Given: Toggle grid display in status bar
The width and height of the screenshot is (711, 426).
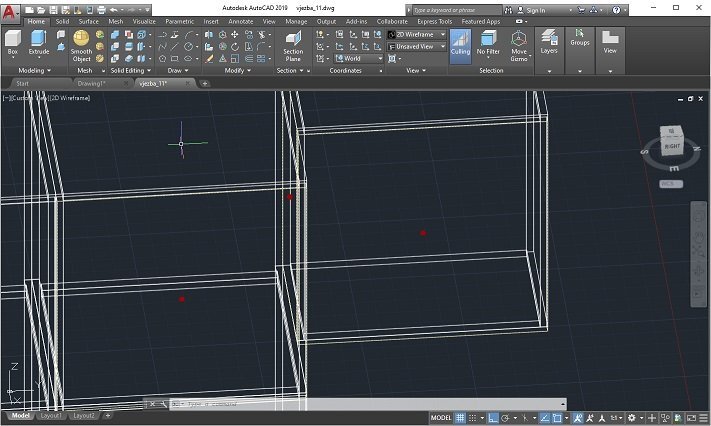Looking at the screenshot, I should point(460,418).
